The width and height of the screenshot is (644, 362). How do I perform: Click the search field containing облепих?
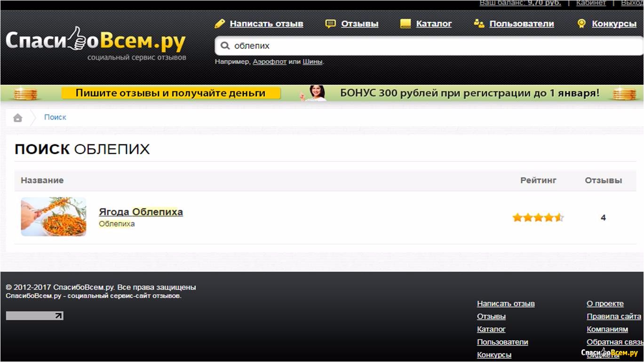click(x=429, y=46)
